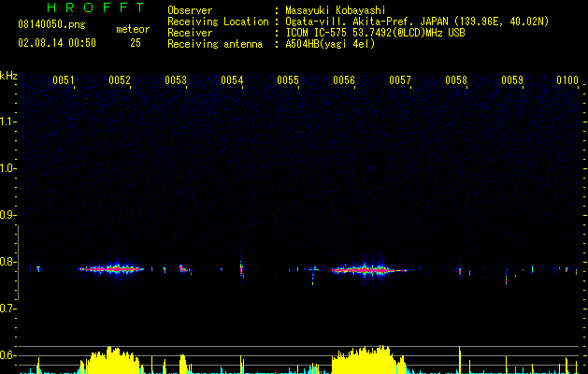Click the short echo just after 0053

(x=184, y=268)
